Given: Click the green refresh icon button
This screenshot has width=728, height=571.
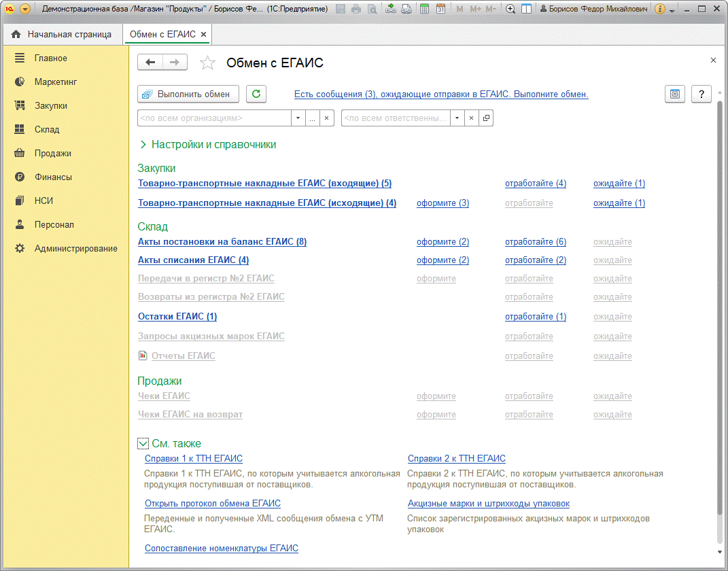Looking at the screenshot, I should (x=256, y=94).
